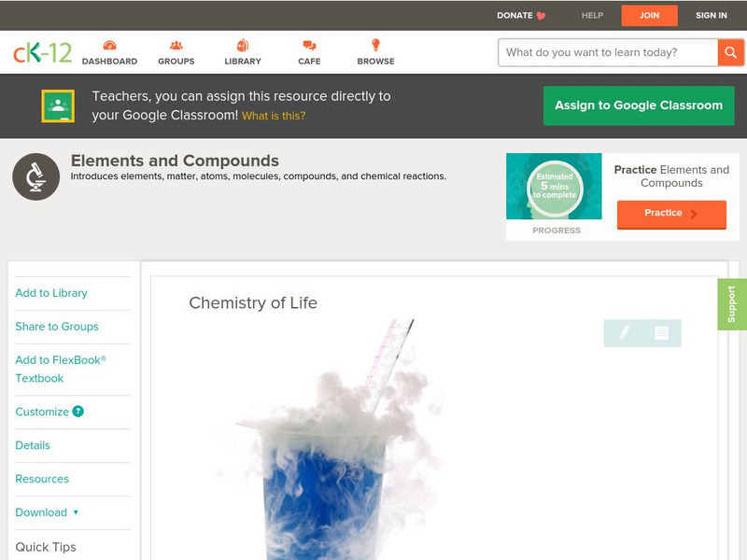
Task: Click the orange search magnifier button
Action: (x=730, y=52)
